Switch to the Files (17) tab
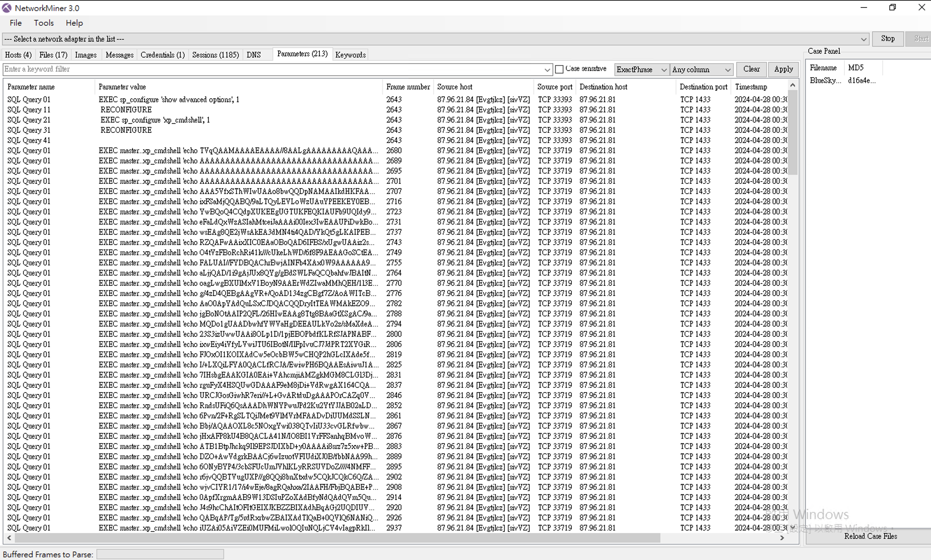Screen dimensions: 931x560 coord(53,55)
